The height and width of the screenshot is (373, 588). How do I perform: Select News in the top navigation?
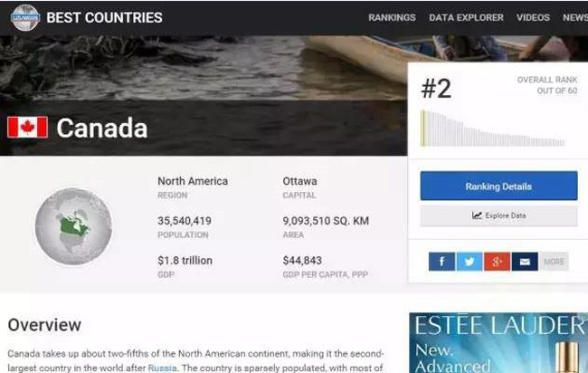(574, 18)
